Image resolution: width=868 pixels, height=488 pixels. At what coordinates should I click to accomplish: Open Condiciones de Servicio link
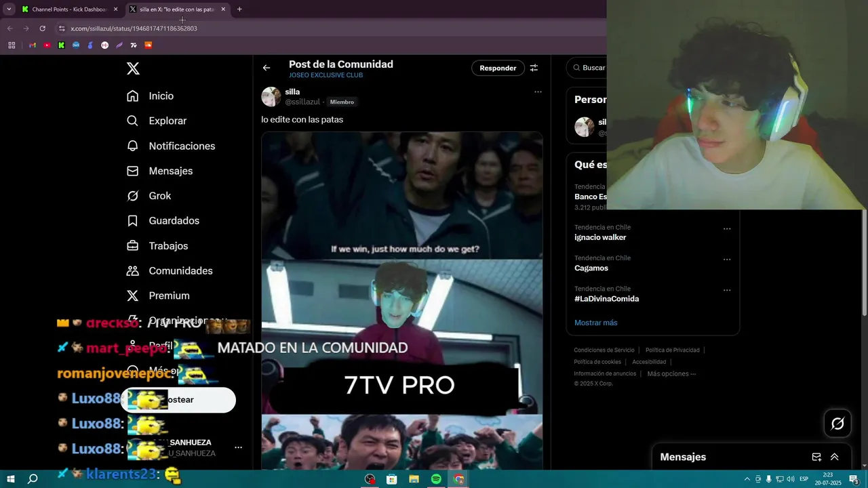(604, 350)
